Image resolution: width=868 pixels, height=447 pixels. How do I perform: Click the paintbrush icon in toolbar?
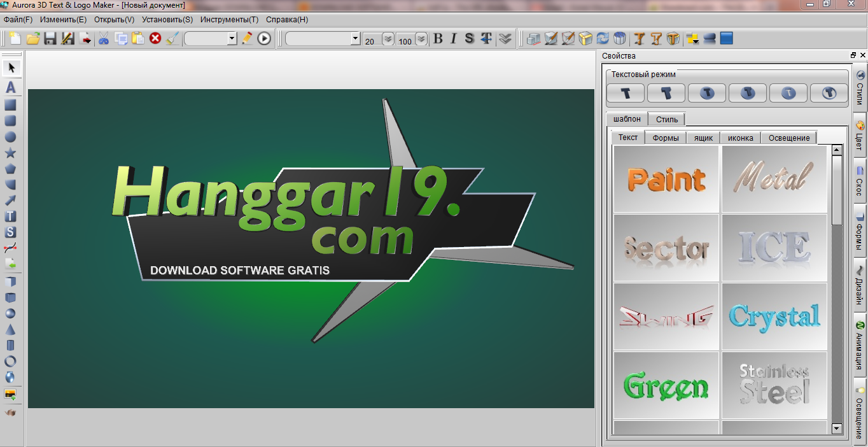click(172, 39)
